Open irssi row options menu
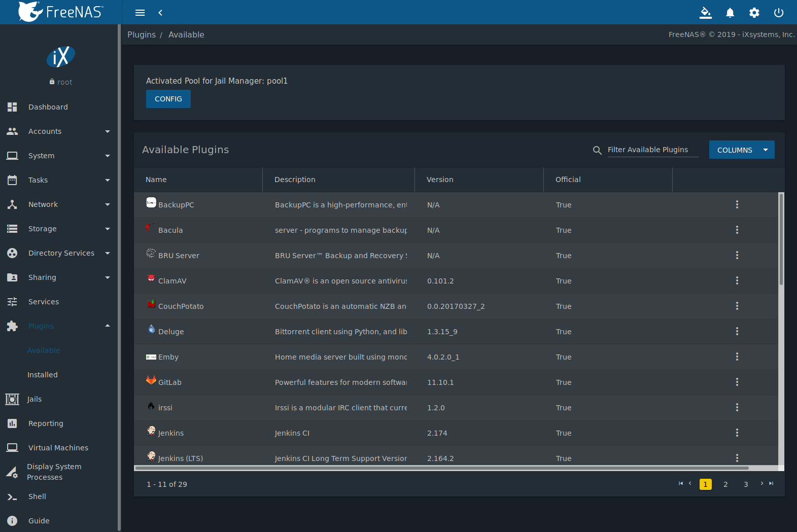The image size is (797, 532). pyautogui.click(x=737, y=407)
